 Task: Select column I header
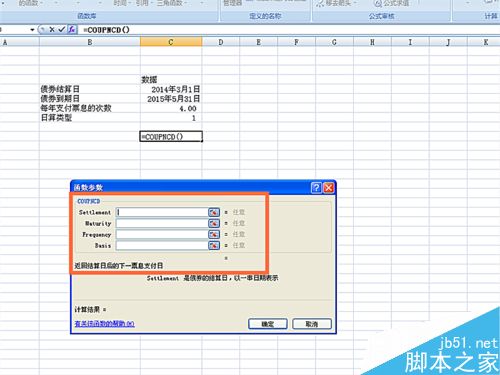click(410, 42)
